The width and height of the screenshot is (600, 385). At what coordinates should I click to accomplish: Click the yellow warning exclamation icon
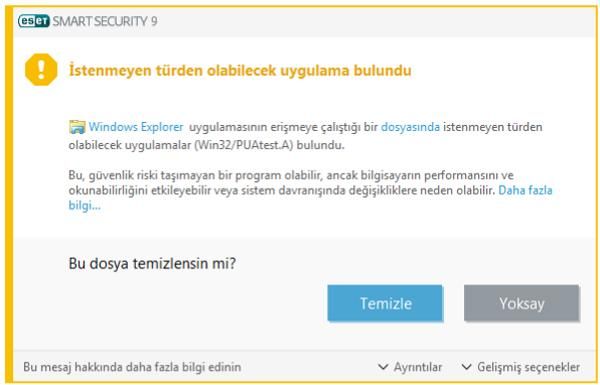click(x=41, y=70)
